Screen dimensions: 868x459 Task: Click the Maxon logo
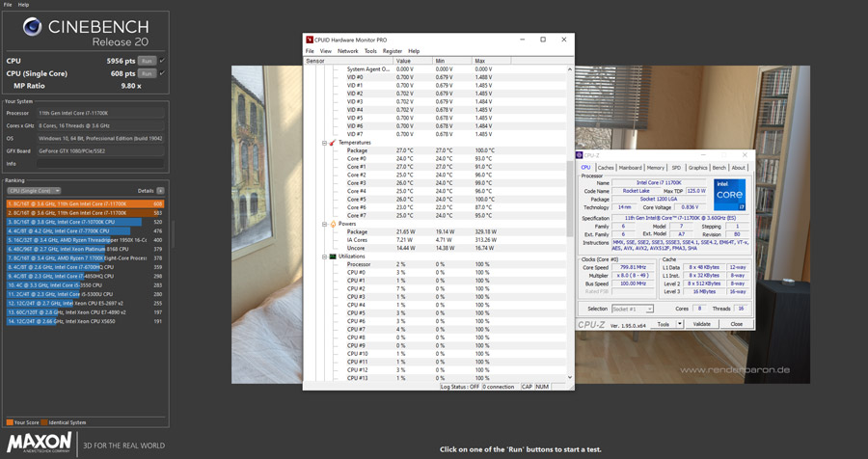coord(39,444)
